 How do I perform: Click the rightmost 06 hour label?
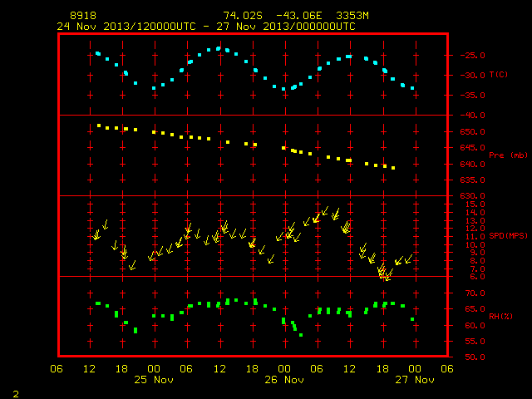point(447,369)
